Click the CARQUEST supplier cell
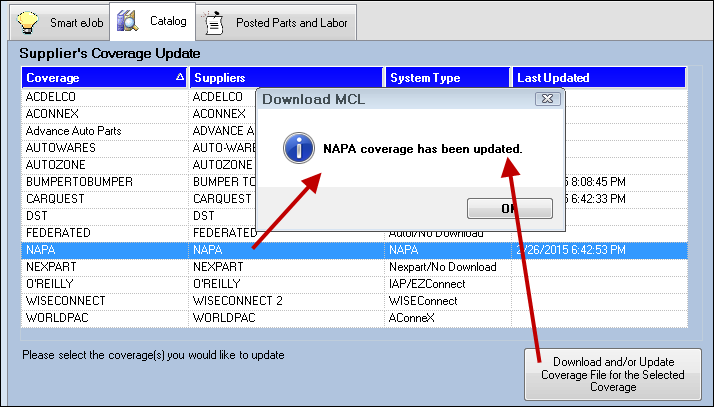Image resolution: width=714 pixels, height=407 pixels. pos(222,199)
